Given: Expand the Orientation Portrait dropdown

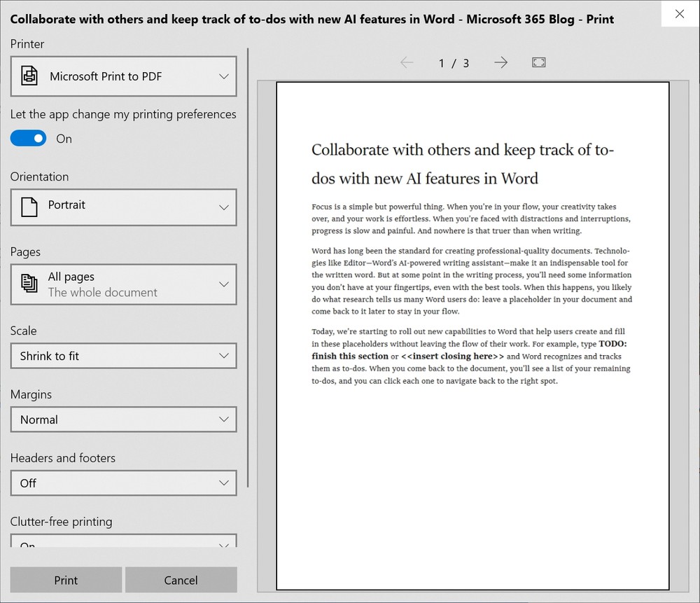Looking at the screenshot, I should pyautogui.click(x=123, y=207).
